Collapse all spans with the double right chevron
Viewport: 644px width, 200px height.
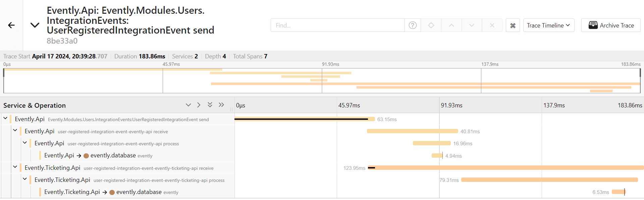coord(221,105)
